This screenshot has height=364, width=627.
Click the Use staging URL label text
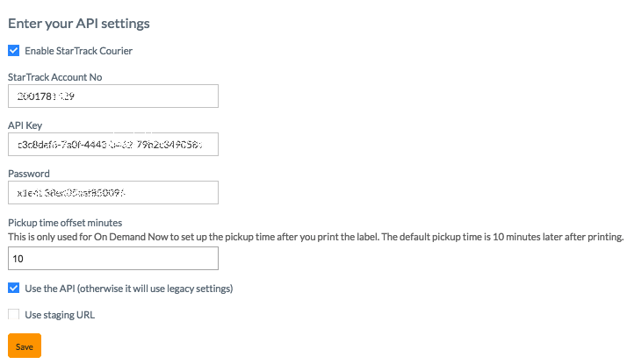point(60,315)
